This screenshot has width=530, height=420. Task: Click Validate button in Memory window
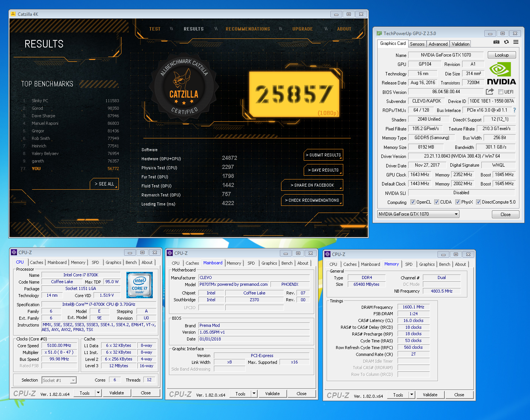click(430, 395)
